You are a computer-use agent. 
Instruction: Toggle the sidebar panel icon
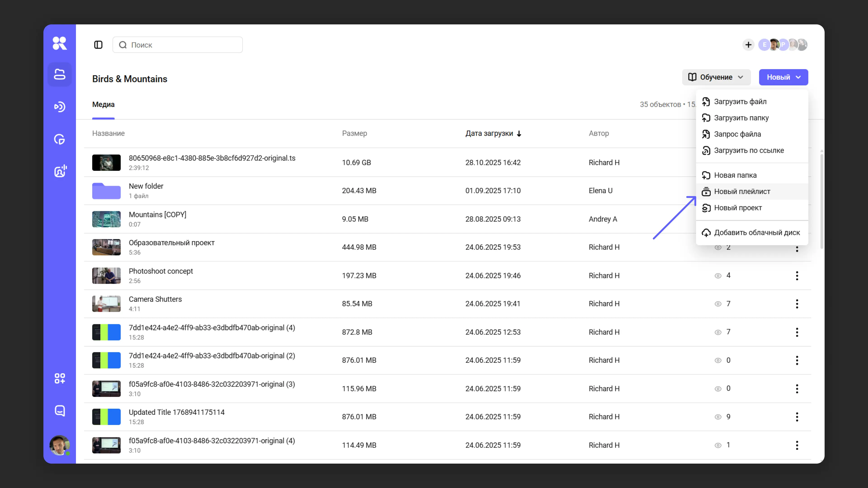pyautogui.click(x=98, y=45)
